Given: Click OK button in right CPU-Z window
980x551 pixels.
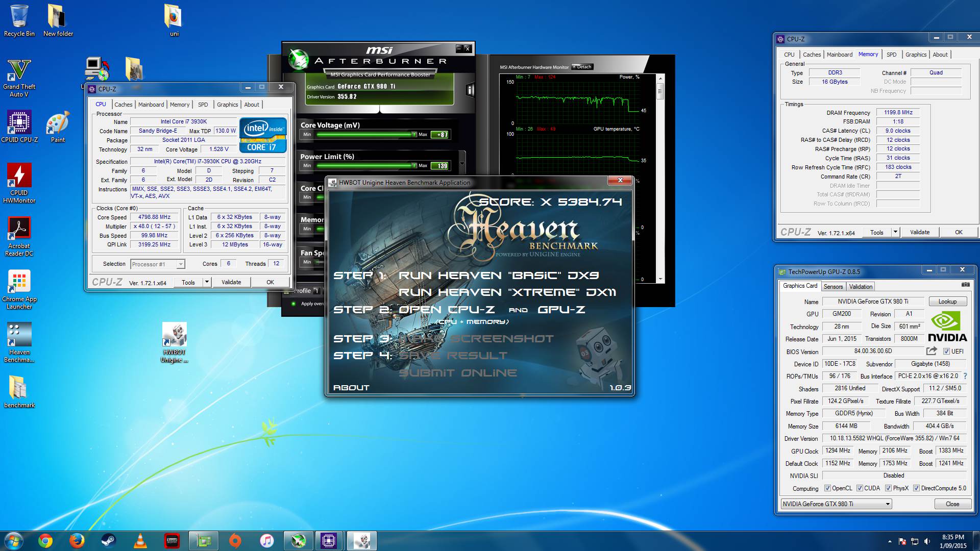Looking at the screenshot, I should tap(959, 232).
